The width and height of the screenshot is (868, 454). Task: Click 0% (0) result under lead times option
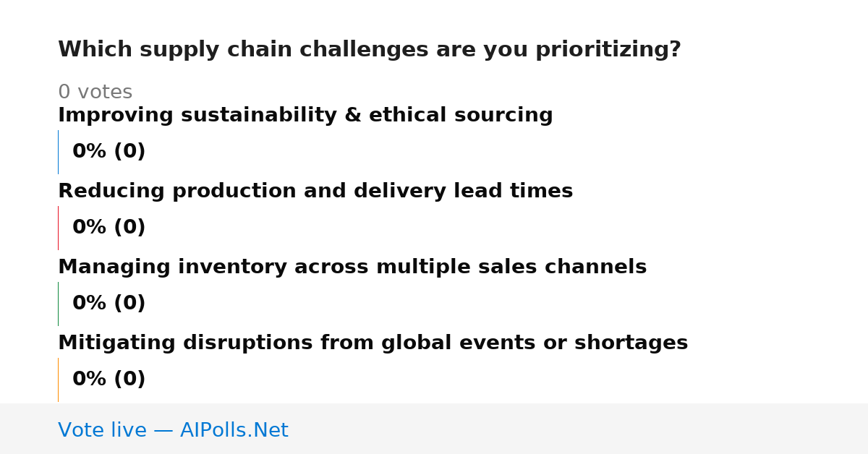coord(109,228)
